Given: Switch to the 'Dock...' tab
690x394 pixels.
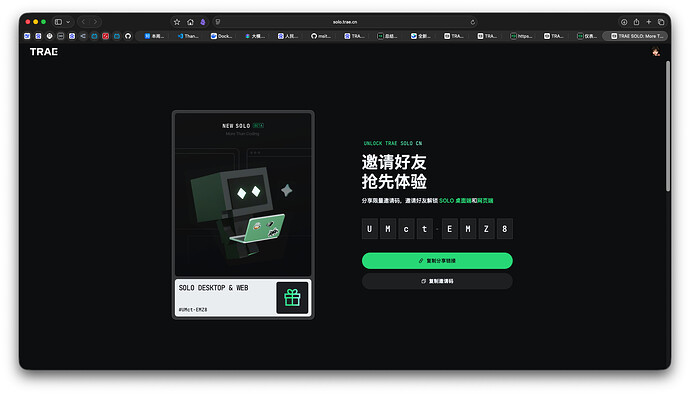Looking at the screenshot, I should (x=221, y=36).
